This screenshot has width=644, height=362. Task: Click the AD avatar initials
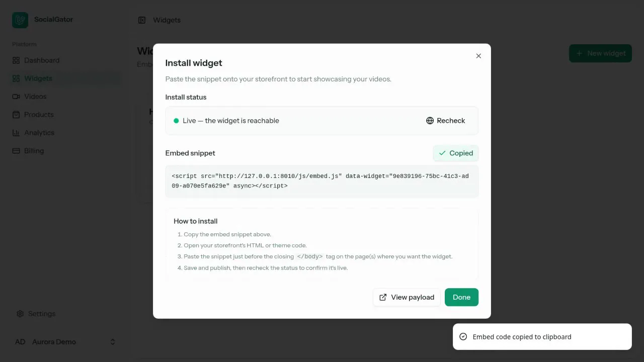coord(20,342)
